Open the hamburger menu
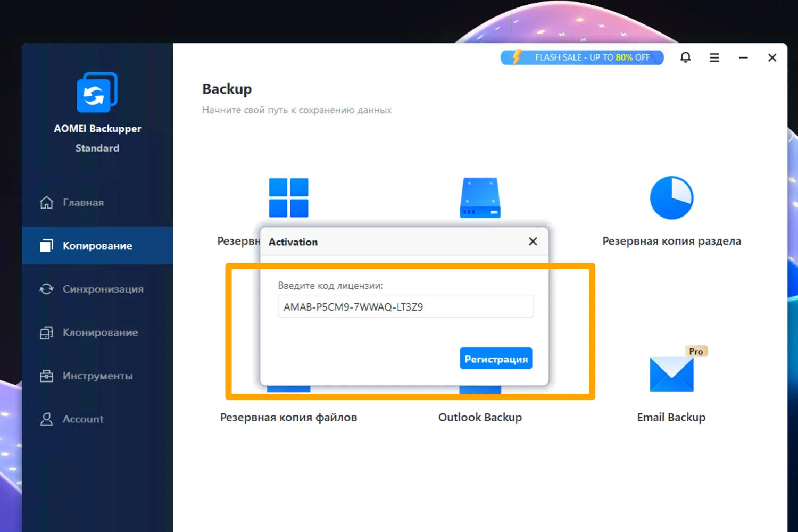The width and height of the screenshot is (798, 532). point(714,57)
